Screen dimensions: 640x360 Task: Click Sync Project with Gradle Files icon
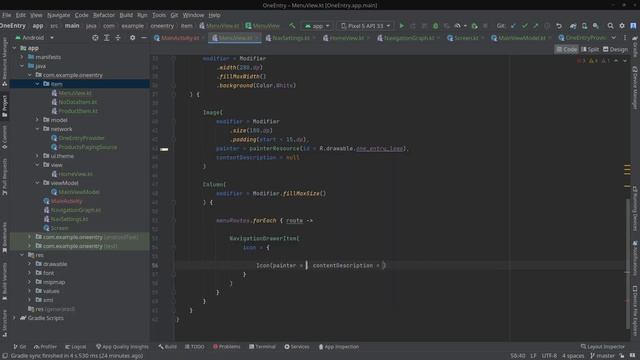(x=573, y=26)
